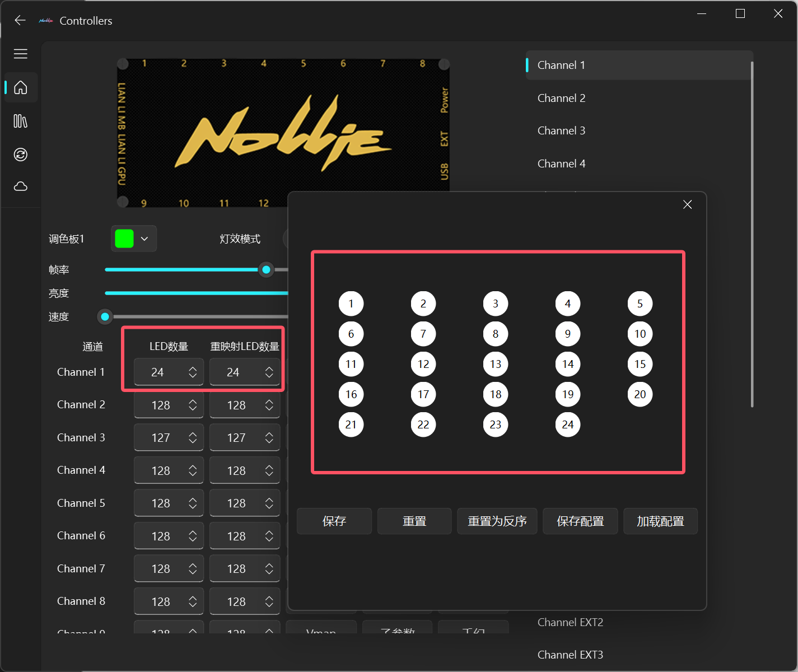Select LED node 19 in remap grid

(568, 395)
